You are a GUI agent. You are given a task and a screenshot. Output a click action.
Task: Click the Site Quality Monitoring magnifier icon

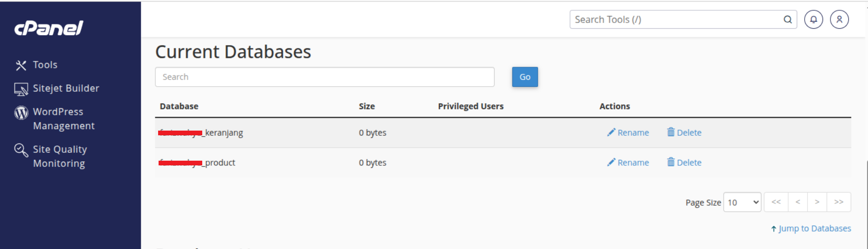pyautogui.click(x=21, y=150)
